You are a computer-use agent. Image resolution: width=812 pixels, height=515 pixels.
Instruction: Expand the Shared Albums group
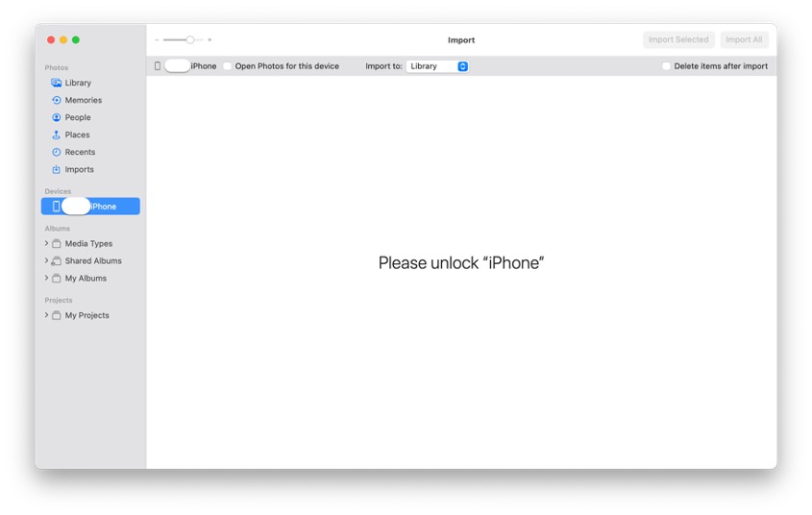pos(46,261)
